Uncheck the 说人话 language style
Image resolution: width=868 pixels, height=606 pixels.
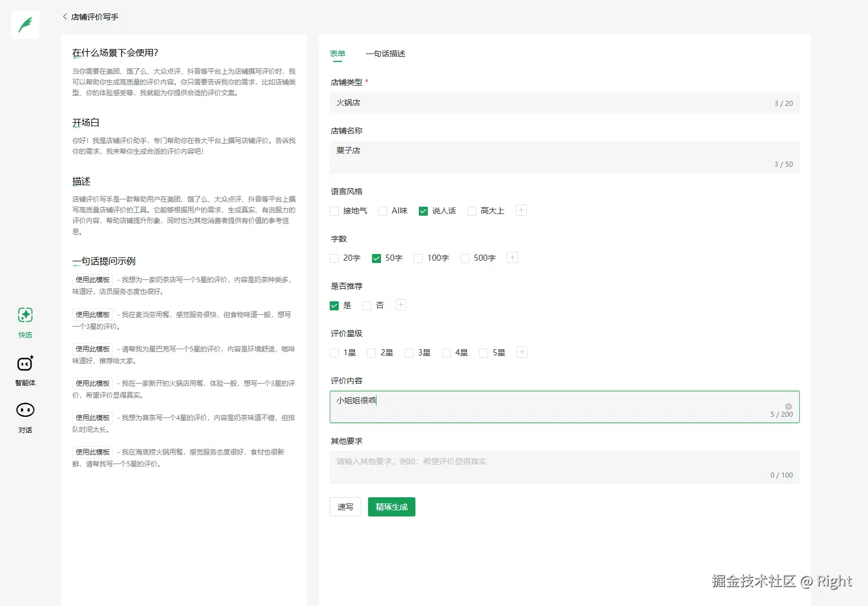pyautogui.click(x=423, y=211)
